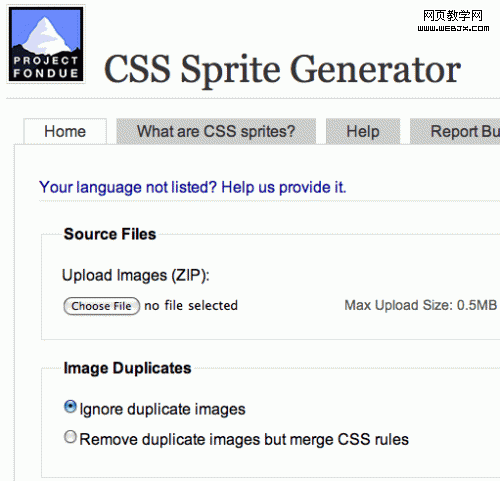Select Remove duplicate images but merge CSS rules
500x481 pixels.
[x=70, y=437]
